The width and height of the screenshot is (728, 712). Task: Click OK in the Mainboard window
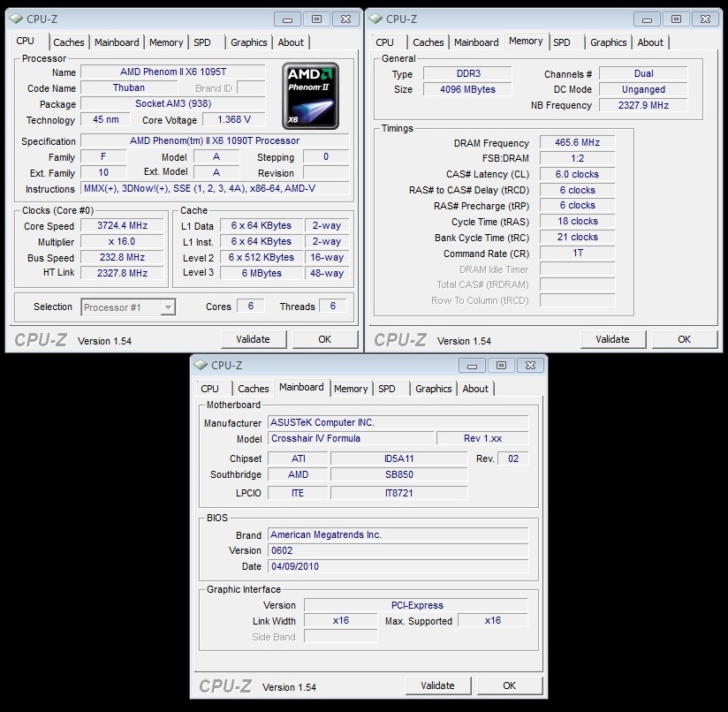click(x=509, y=685)
